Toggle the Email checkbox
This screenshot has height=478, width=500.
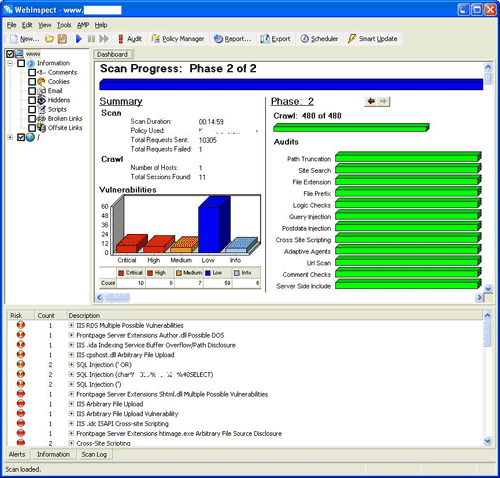(x=32, y=91)
